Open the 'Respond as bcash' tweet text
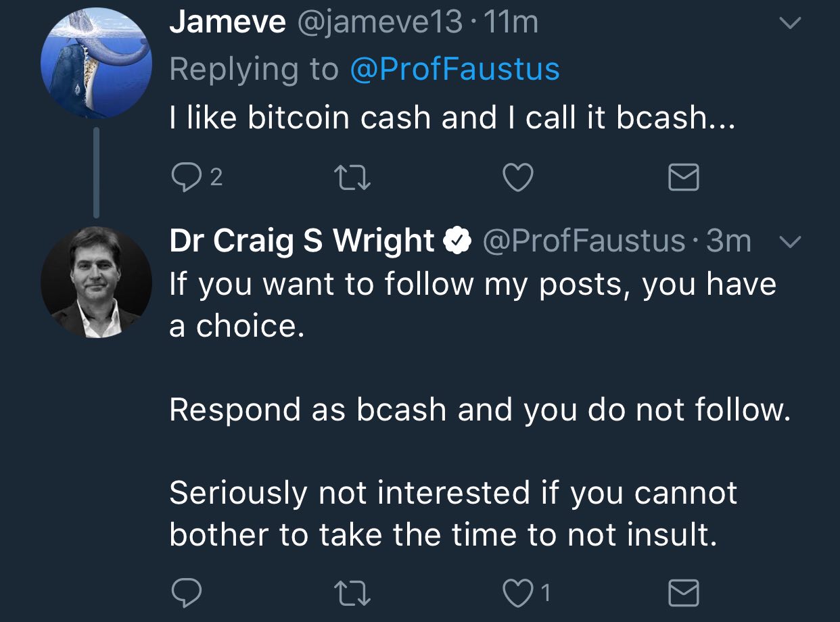The width and height of the screenshot is (840, 622). pos(480,409)
